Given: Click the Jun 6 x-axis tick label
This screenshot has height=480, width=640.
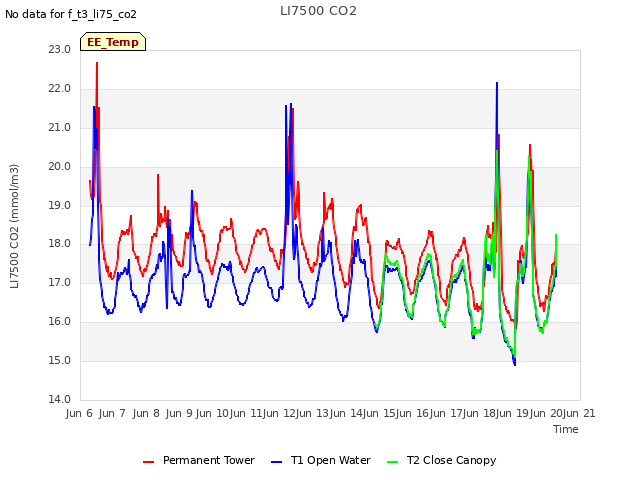Looking at the screenshot, I should [x=79, y=413].
